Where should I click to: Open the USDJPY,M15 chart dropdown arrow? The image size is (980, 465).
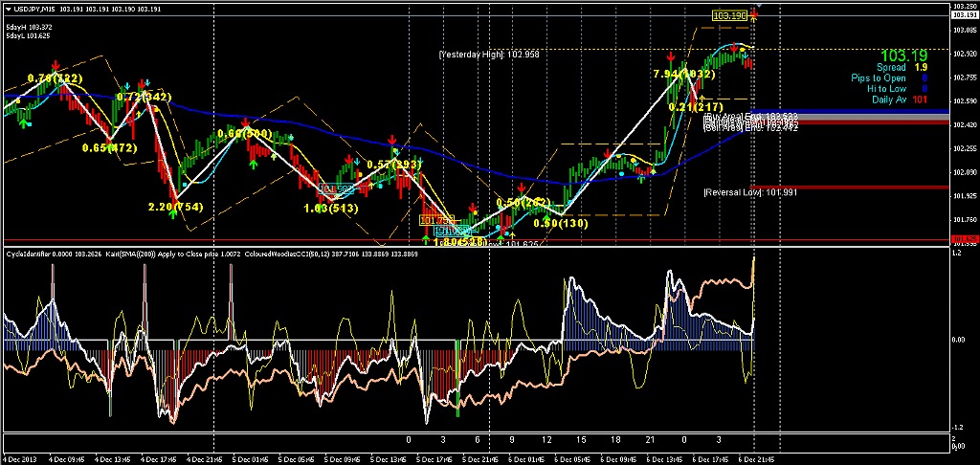click(8, 8)
